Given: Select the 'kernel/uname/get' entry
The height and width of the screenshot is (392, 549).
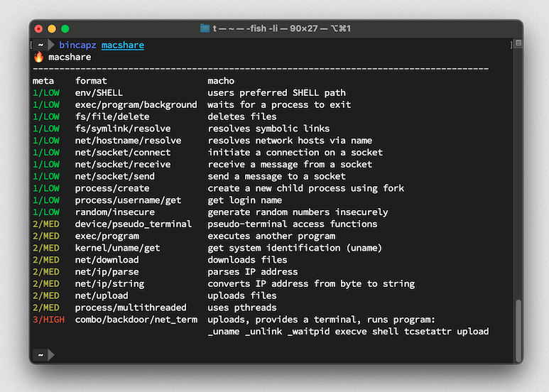Looking at the screenshot, I should (117, 248).
